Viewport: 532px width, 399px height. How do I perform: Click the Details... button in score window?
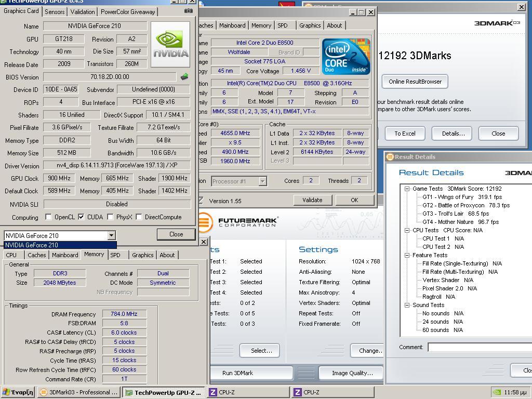(x=453, y=134)
